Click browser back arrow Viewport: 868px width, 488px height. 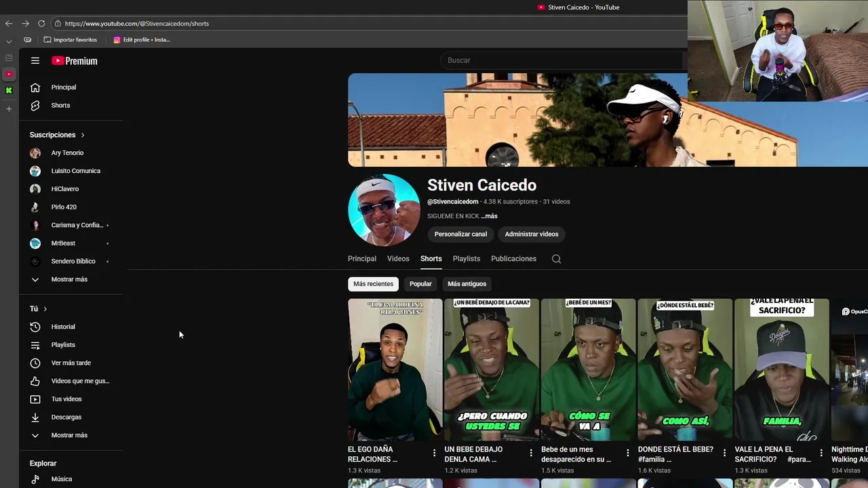coord(9,24)
